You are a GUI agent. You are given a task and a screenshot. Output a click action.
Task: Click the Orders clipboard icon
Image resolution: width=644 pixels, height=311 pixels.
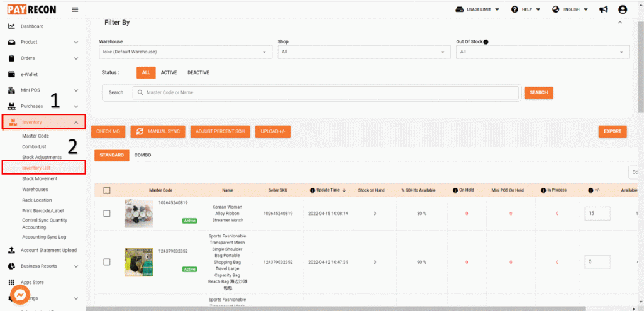click(x=12, y=58)
